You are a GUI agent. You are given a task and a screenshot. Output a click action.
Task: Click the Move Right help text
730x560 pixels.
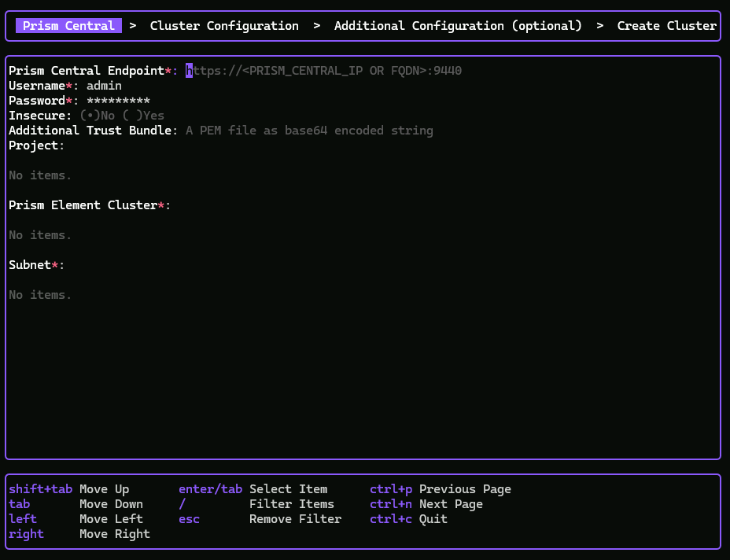115,534
